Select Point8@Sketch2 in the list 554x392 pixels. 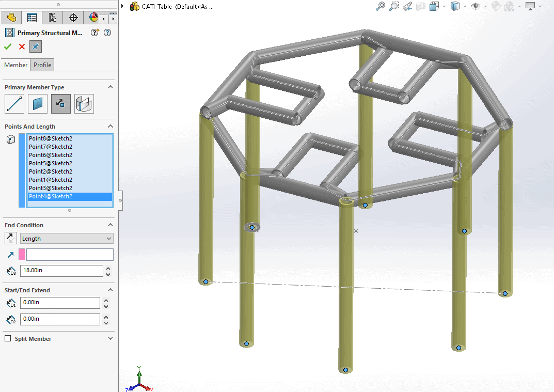point(70,138)
